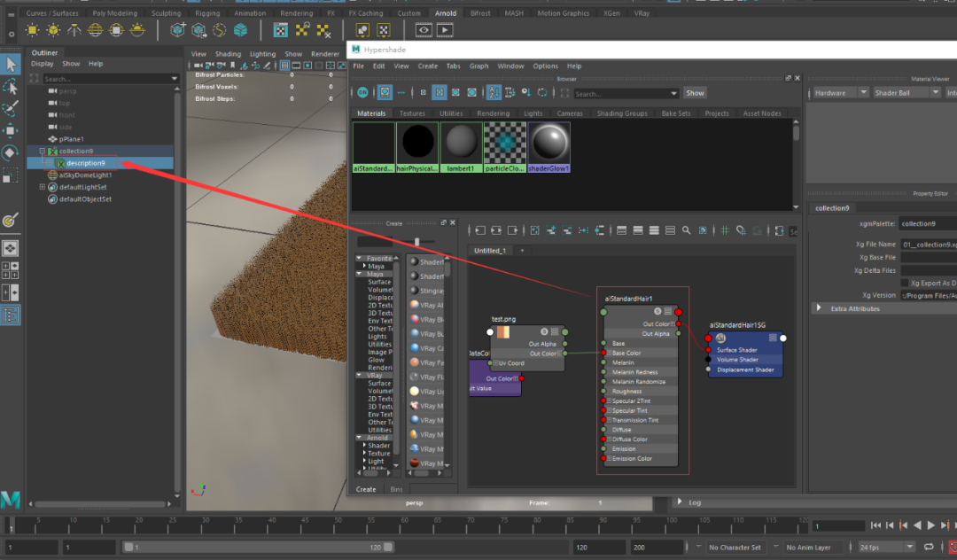Expand the Arnold Shader subcategory
Screen dimensions: 957x560
pyautogui.click(x=364, y=446)
